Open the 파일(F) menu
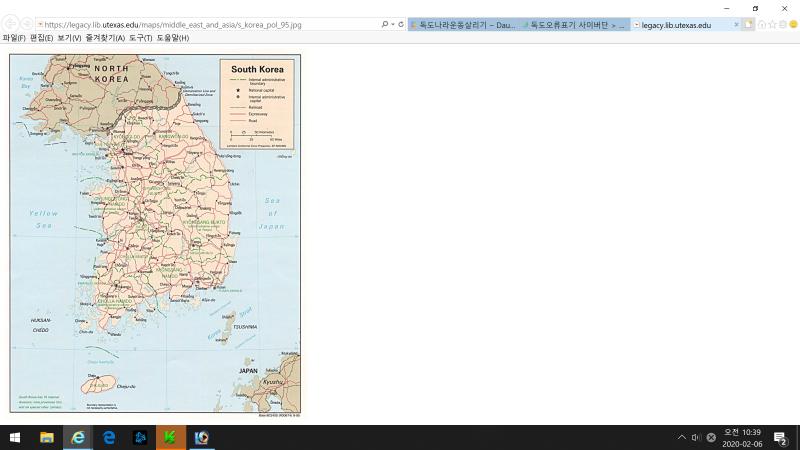This screenshot has width=800, height=450. point(14,38)
